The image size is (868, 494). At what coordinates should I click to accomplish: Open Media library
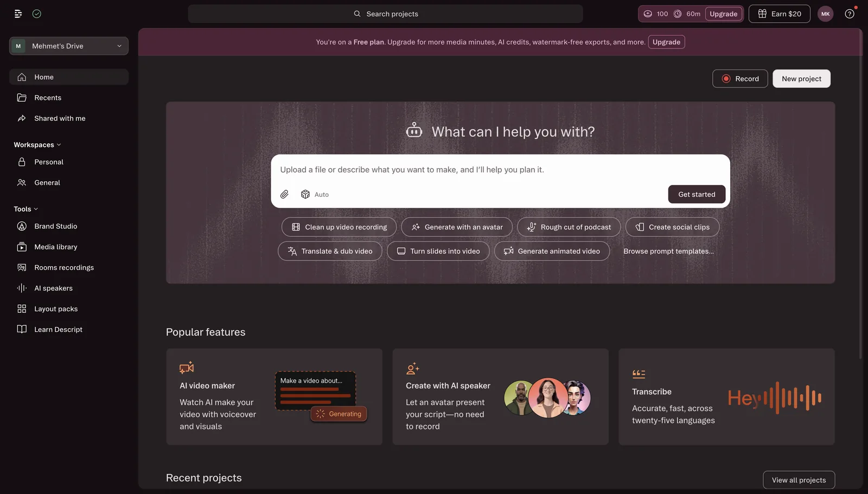tap(69, 247)
